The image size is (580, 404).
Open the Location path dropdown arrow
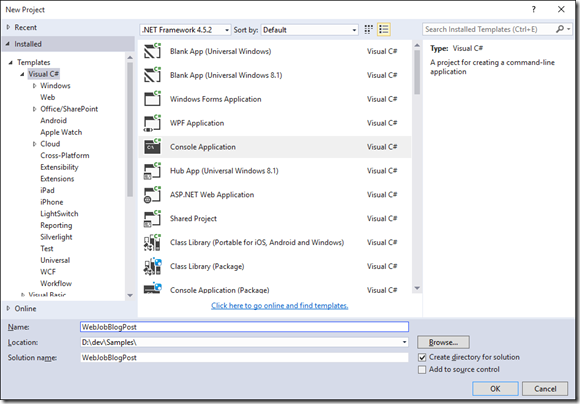tap(404, 342)
